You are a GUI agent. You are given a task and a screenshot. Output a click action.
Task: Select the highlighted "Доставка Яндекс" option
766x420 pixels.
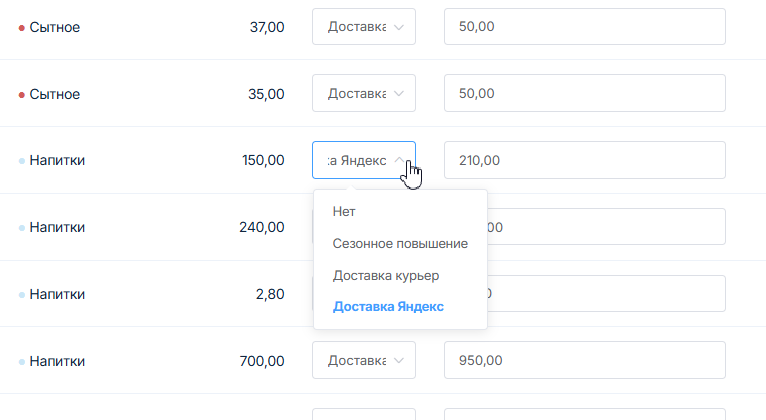(388, 307)
